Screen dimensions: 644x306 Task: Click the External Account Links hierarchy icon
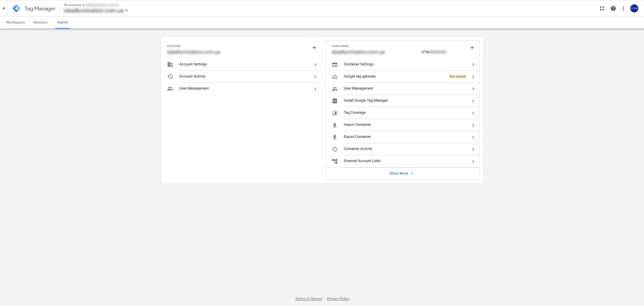click(x=335, y=161)
